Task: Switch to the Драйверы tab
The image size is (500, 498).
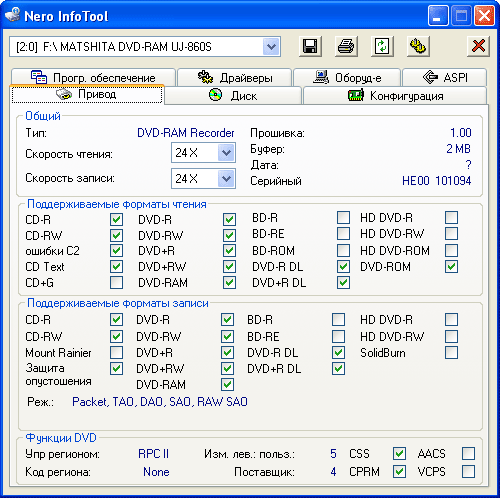Action: click(235, 78)
